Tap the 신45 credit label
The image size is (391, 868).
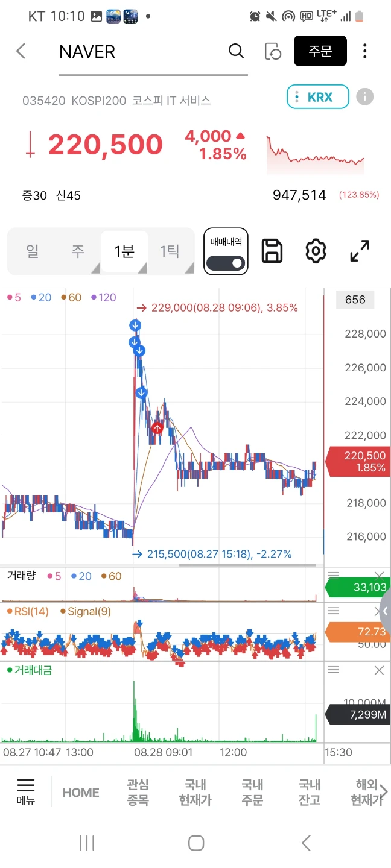(x=68, y=195)
